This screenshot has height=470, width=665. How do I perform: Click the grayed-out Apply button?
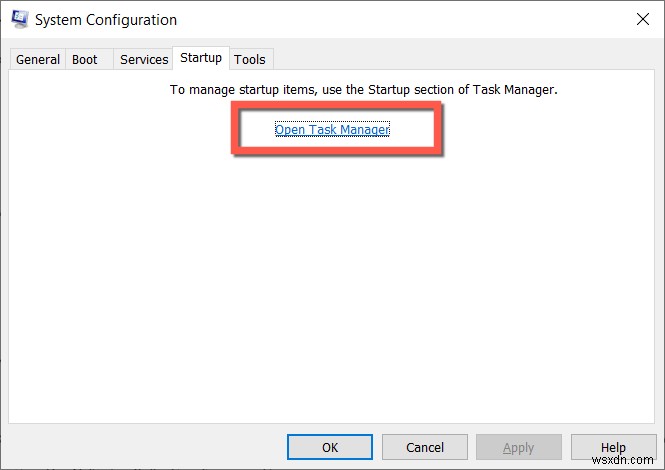click(519, 447)
